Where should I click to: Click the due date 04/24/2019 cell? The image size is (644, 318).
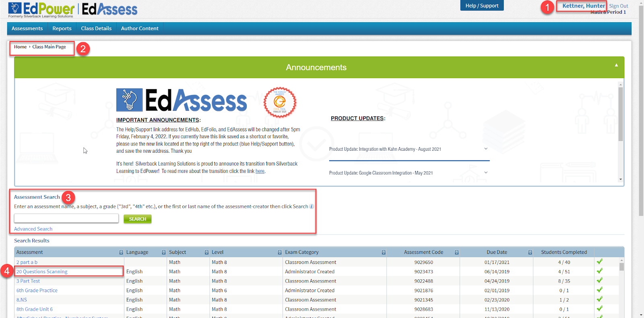pos(497,281)
